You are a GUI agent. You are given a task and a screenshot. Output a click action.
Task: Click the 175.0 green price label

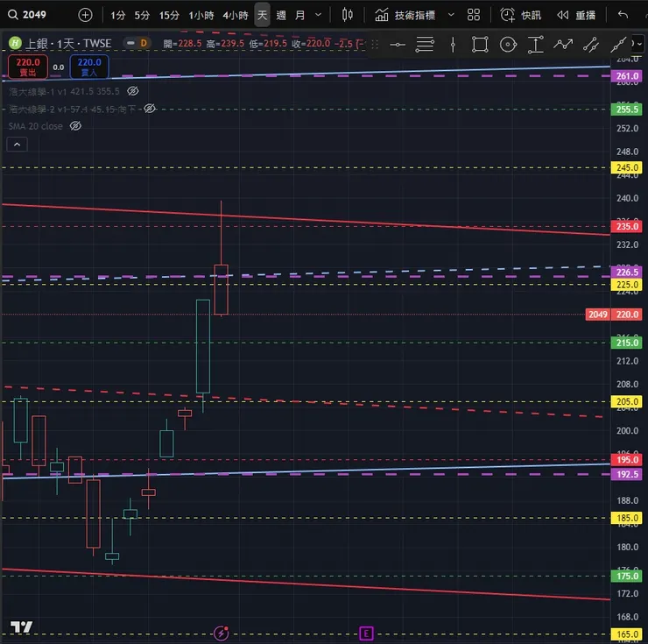click(626, 576)
